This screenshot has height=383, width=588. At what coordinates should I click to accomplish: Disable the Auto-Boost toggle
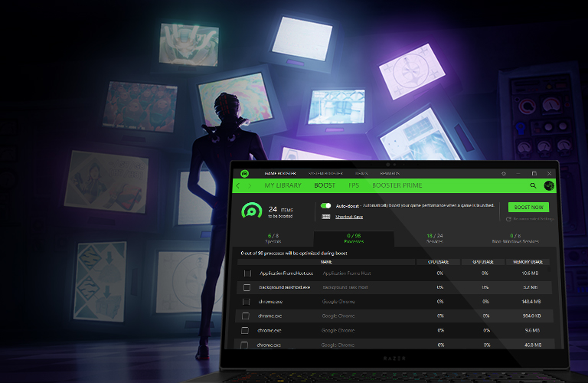(x=326, y=205)
